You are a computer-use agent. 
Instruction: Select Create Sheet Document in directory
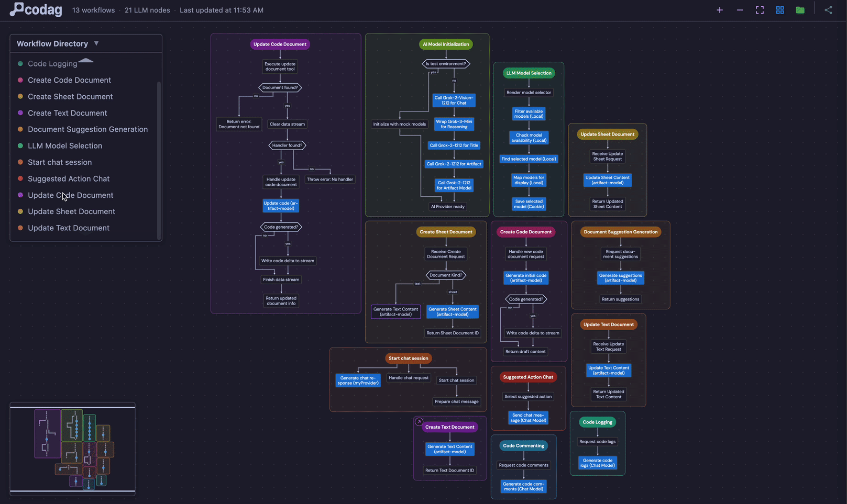[x=70, y=97]
